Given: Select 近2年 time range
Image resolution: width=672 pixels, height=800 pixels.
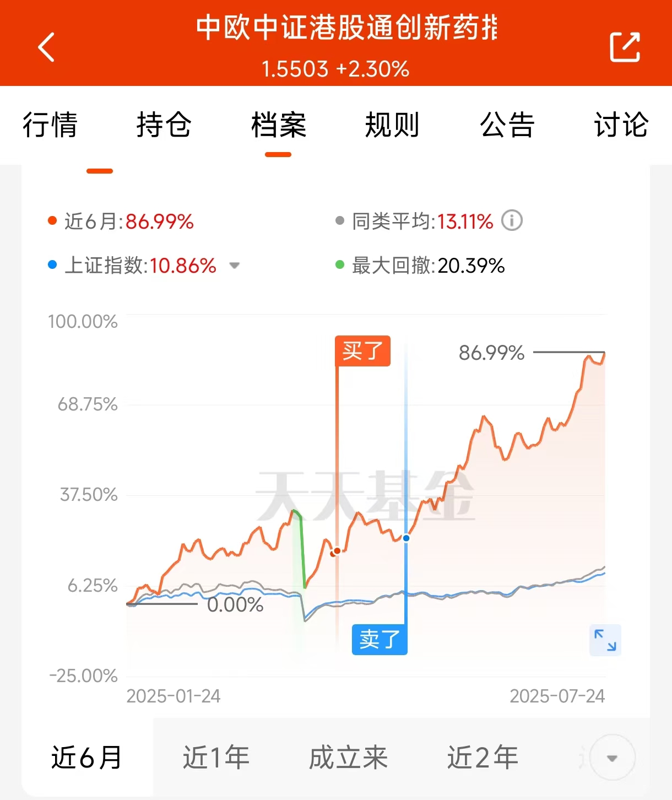Looking at the screenshot, I should pyautogui.click(x=483, y=758).
